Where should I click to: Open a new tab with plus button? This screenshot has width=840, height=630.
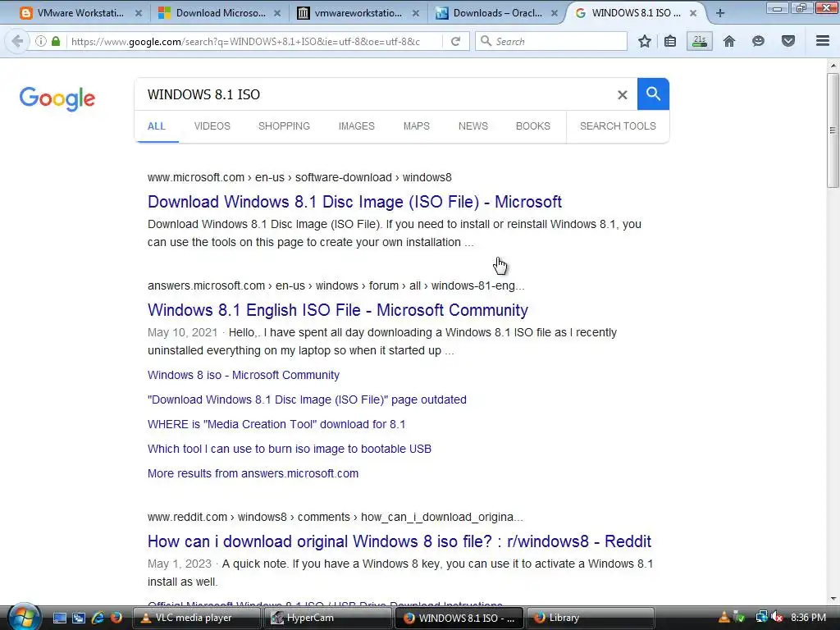click(x=720, y=13)
